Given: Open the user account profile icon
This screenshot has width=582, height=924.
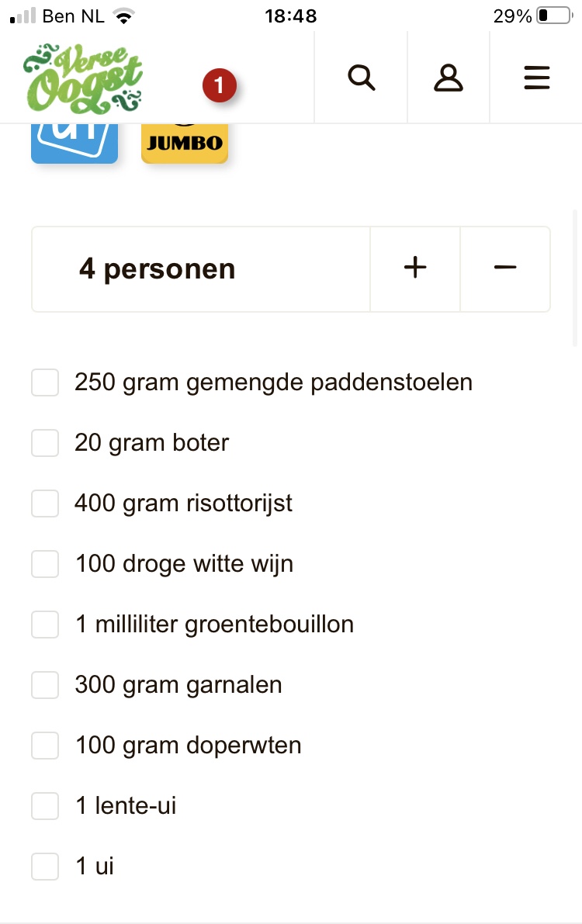Looking at the screenshot, I should coord(449,78).
